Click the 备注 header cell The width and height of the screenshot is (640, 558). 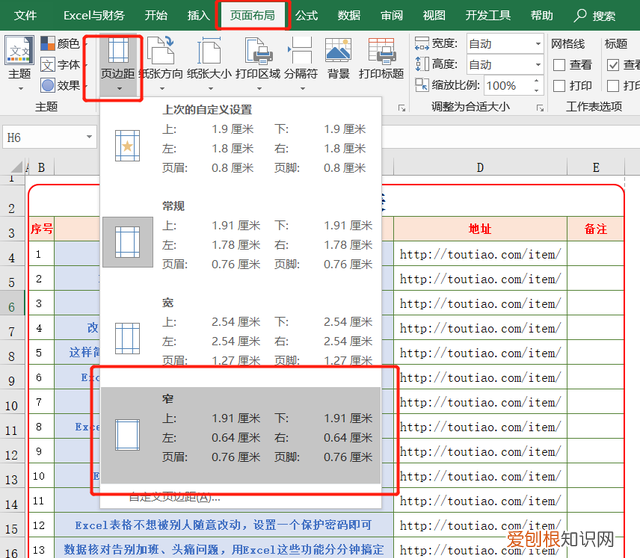(x=596, y=229)
